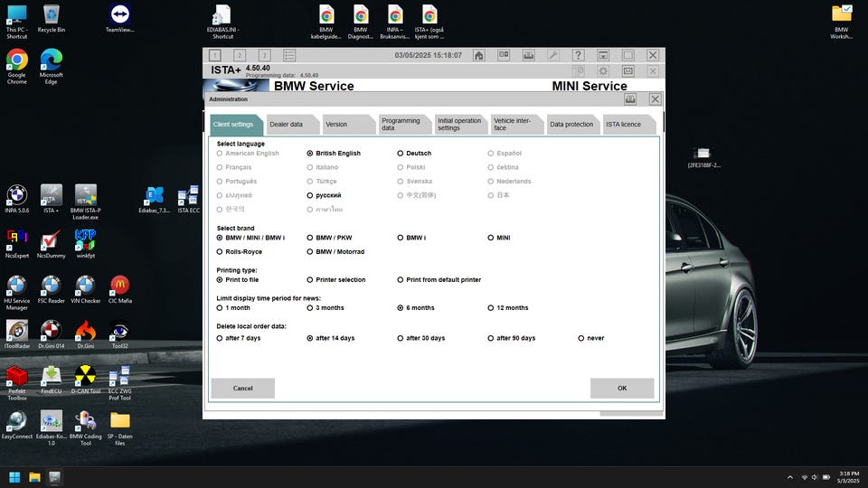Delete order data after 90 days
868x488 pixels.
(x=490, y=338)
